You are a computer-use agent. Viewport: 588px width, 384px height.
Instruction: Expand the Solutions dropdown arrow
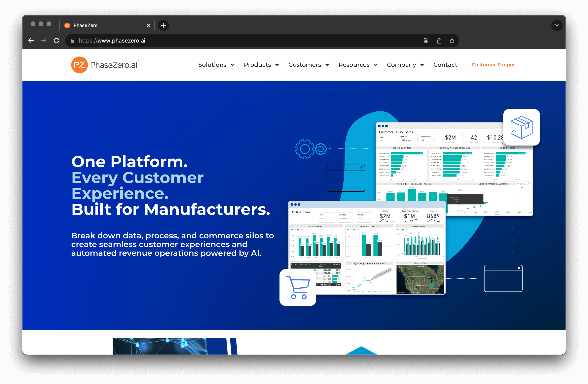pos(233,65)
